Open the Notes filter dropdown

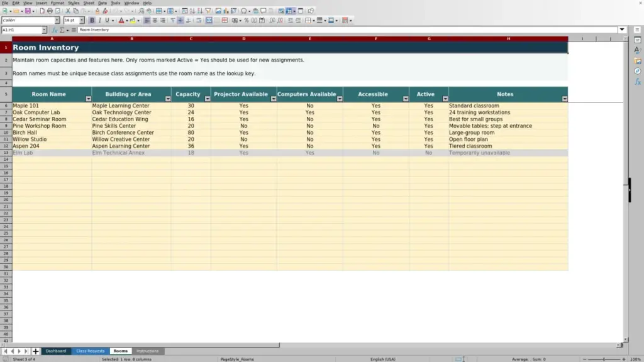pyautogui.click(x=565, y=99)
